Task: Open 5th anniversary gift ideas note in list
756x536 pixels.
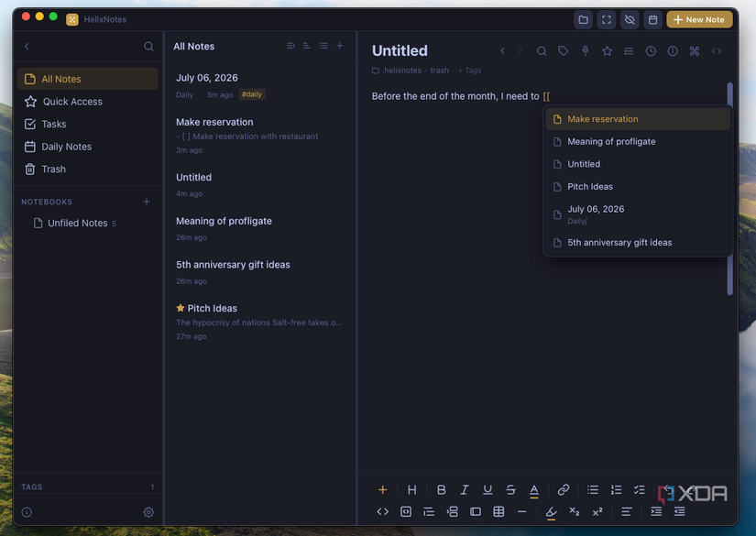Action: pos(260,272)
